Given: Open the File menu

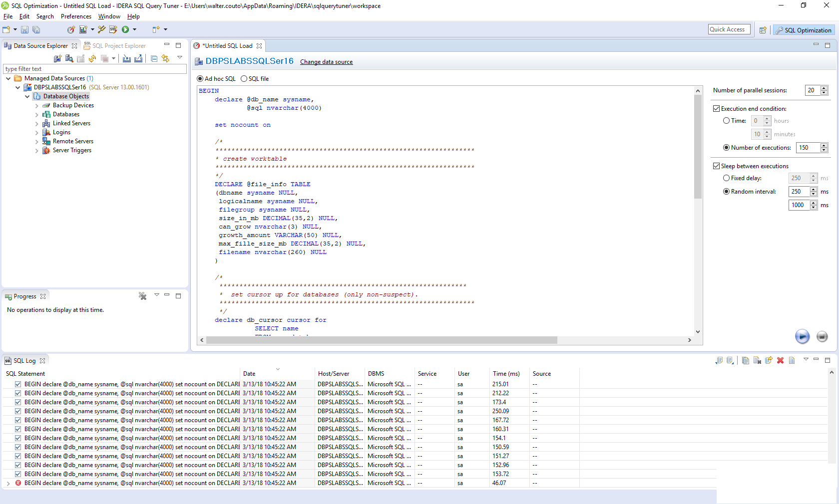Looking at the screenshot, I should coord(8,16).
